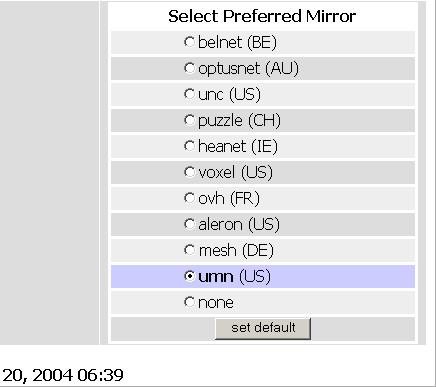Pick the unc (US) radio button

(x=189, y=94)
